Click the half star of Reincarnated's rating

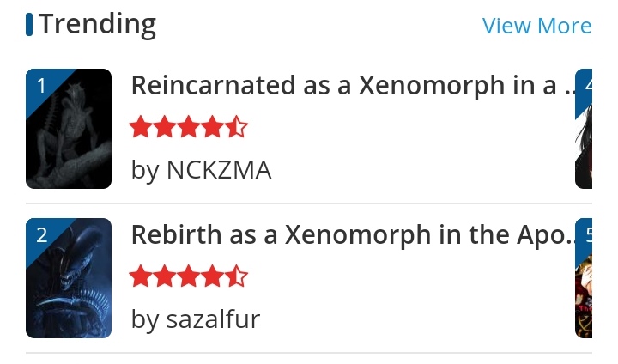pyautogui.click(x=237, y=129)
